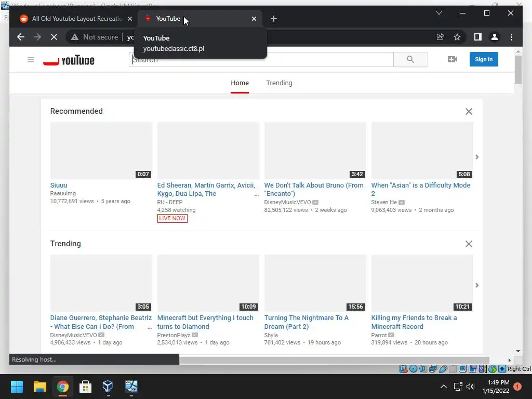Switch to the Home tab

(240, 83)
